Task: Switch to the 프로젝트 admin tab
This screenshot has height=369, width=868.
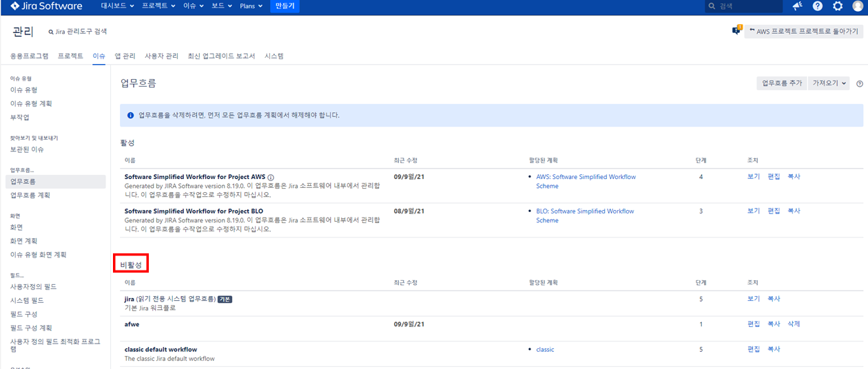Action: tap(70, 56)
